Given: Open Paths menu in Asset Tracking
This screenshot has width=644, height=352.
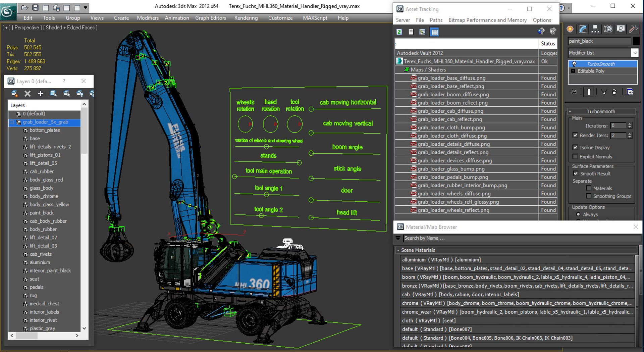Looking at the screenshot, I should click(x=436, y=20).
